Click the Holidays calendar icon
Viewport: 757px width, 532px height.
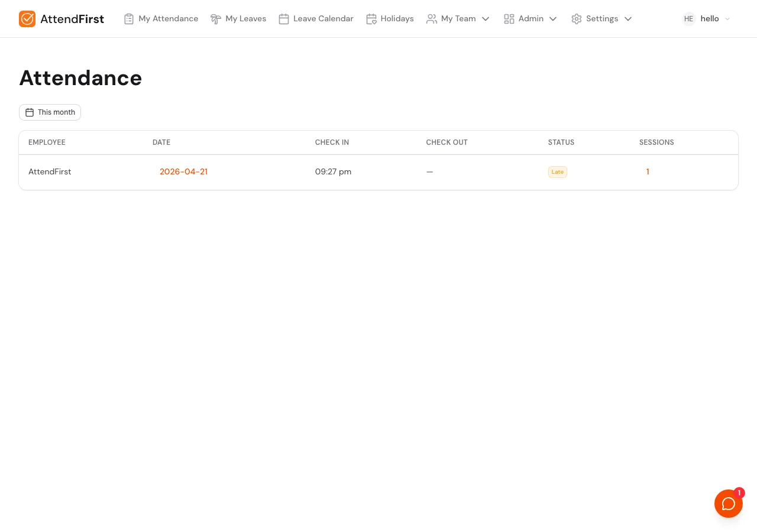371,19
